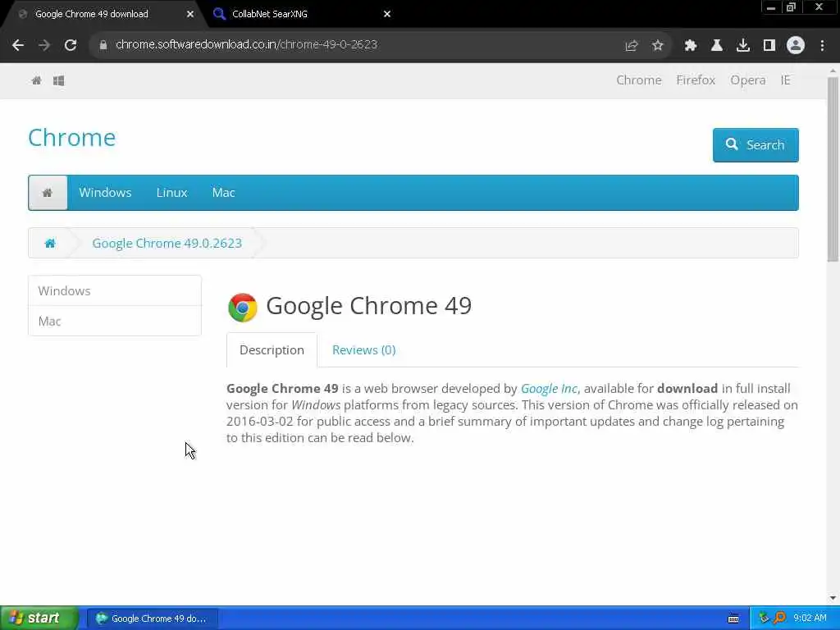This screenshot has width=840, height=630.
Task: Click the Windows logo icon in top bar
Action: 59,80
